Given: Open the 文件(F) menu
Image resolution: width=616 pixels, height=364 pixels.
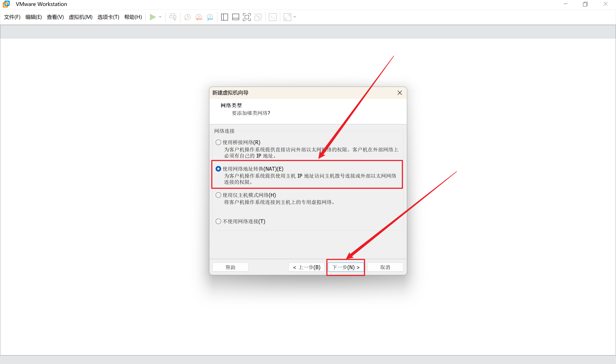Looking at the screenshot, I should (12, 17).
